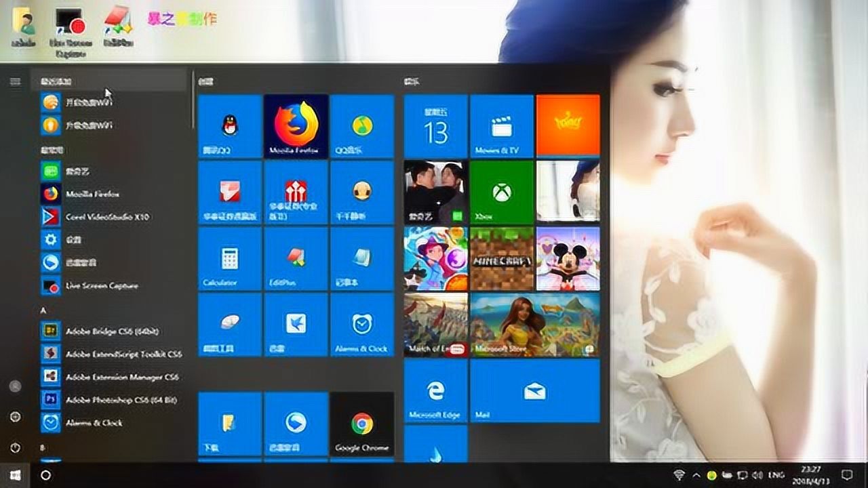This screenshot has width=868, height=488.
Task: Switch input language via ENG indicator
Action: [775, 475]
